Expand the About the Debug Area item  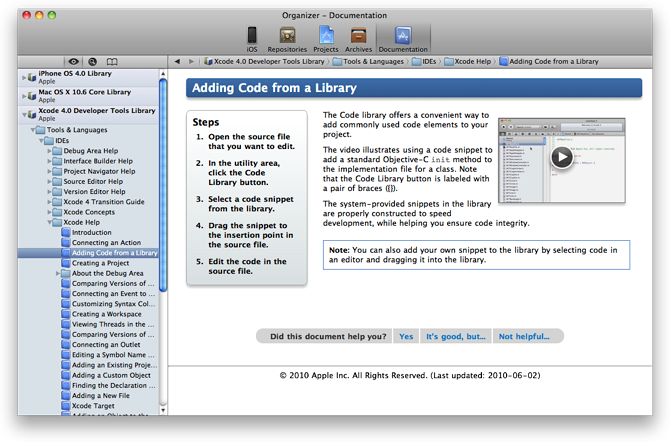pyautogui.click(x=58, y=273)
